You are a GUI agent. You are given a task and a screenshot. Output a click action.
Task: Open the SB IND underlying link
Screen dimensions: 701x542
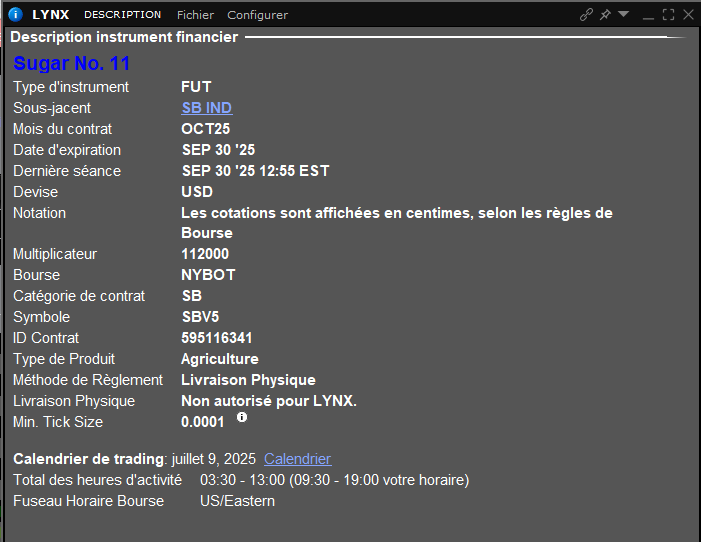[206, 108]
